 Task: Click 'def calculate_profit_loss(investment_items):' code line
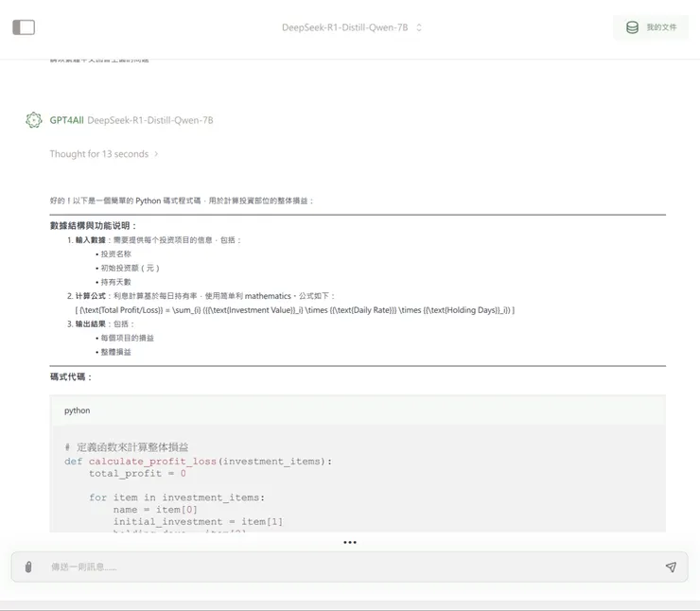(x=199, y=461)
